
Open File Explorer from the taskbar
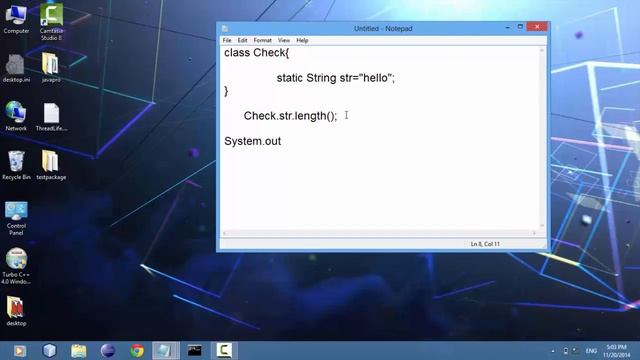coord(79,351)
